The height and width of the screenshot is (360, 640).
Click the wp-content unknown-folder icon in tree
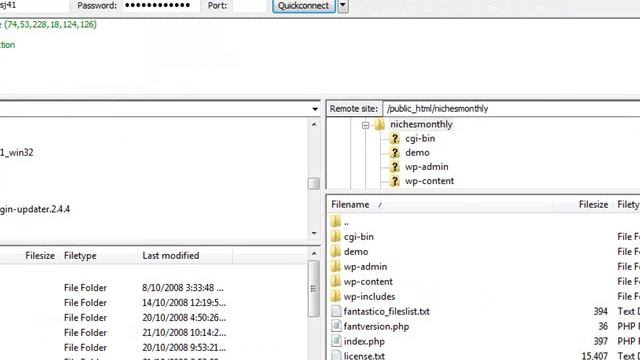click(x=394, y=181)
